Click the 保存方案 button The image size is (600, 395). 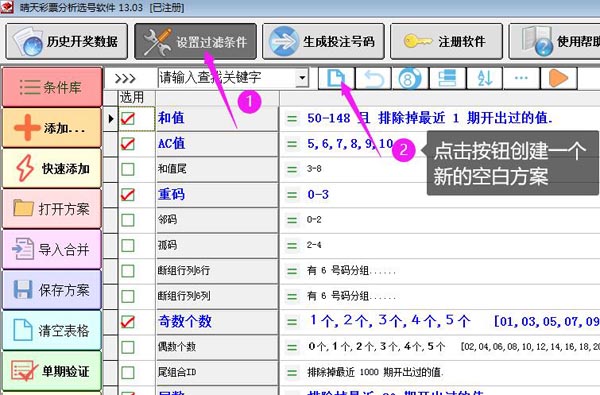tap(52, 290)
